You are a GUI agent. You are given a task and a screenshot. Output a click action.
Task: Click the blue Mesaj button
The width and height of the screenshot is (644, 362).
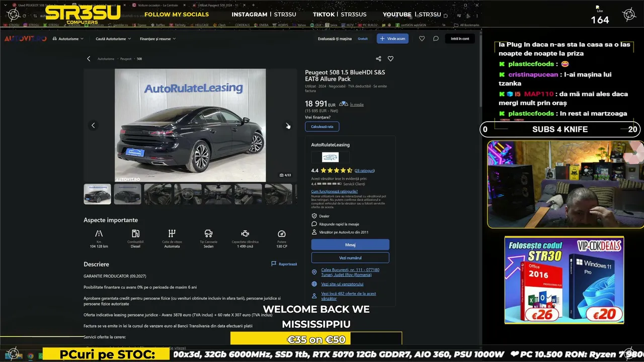tap(350, 245)
